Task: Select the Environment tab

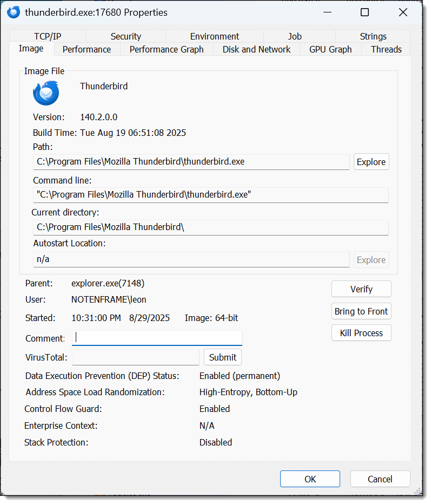Action: [x=214, y=36]
